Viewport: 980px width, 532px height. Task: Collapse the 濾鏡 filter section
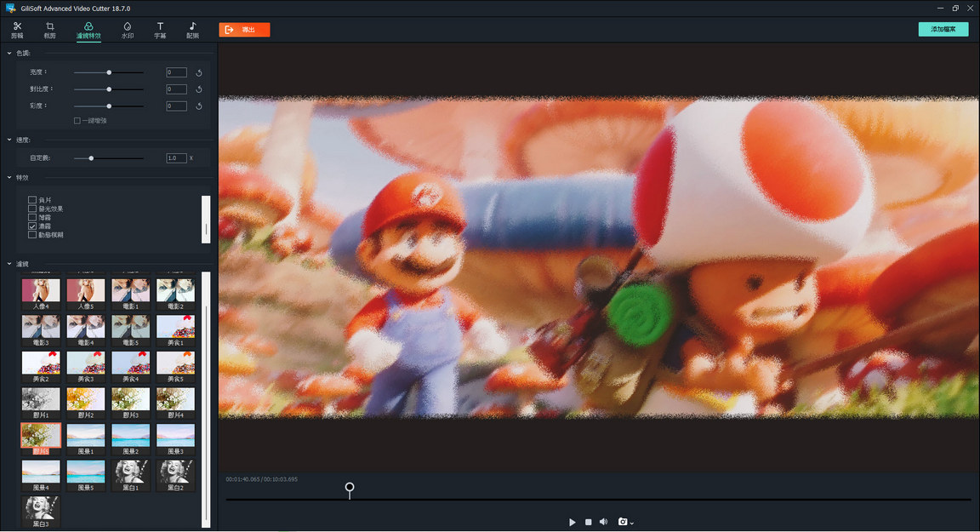(x=9, y=264)
